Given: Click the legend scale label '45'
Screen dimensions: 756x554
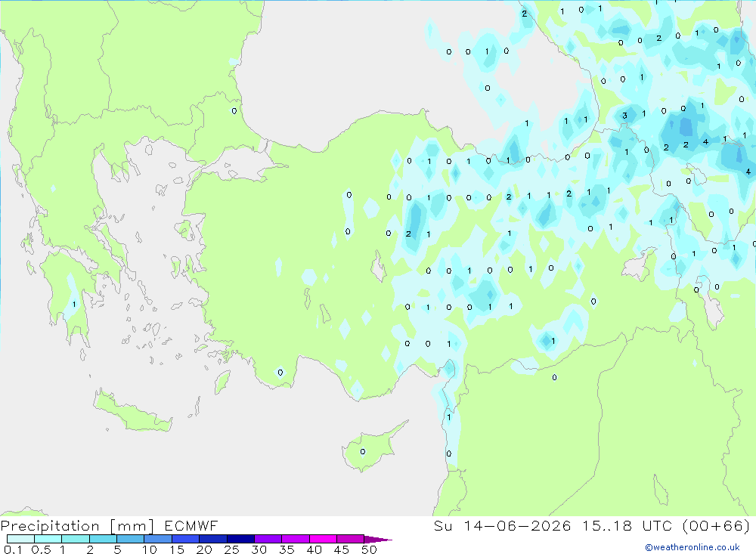Looking at the screenshot, I should click(x=342, y=549).
